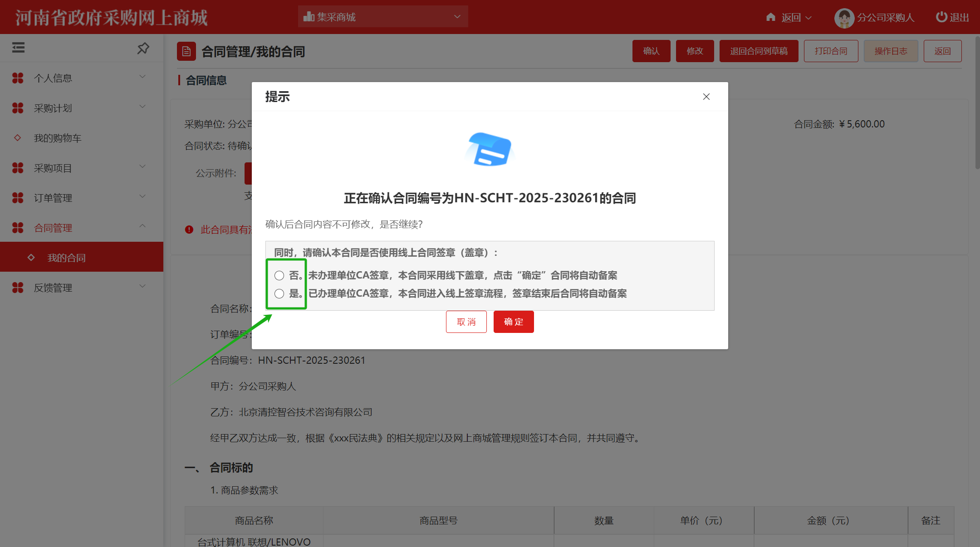Image resolution: width=980 pixels, height=547 pixels.
Task: Click the 个人信息 clover icon
Action: point(18,78)
